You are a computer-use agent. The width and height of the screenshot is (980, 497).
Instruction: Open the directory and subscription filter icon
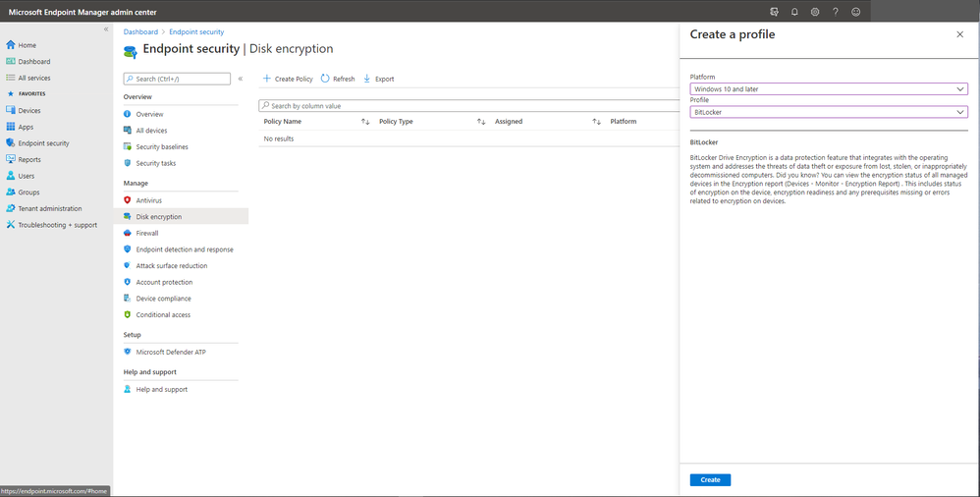[x=774, y=12]
